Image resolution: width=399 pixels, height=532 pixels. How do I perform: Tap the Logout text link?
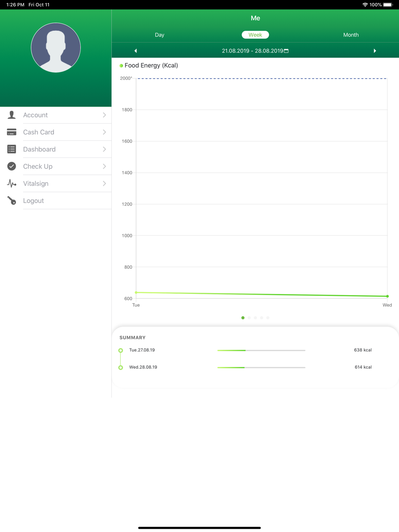tap(34, 201)
